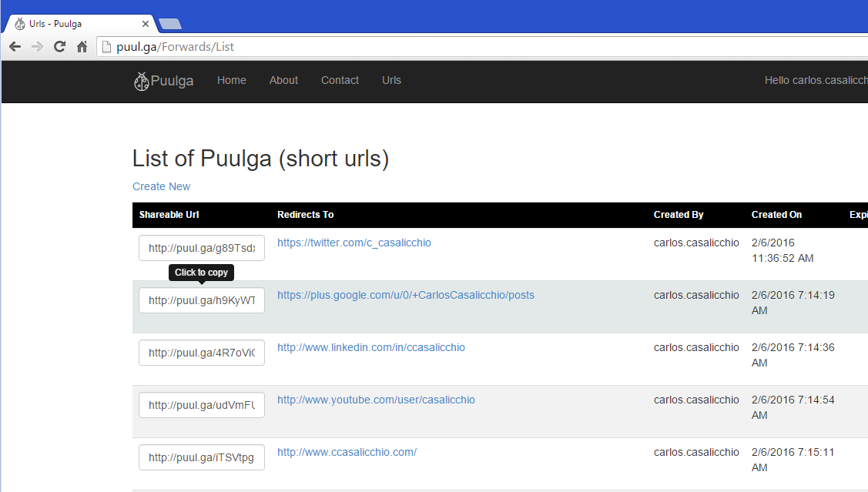The image size is (868, 492).
Task: Click the page icon in address bar
Action: pos(107,47)
